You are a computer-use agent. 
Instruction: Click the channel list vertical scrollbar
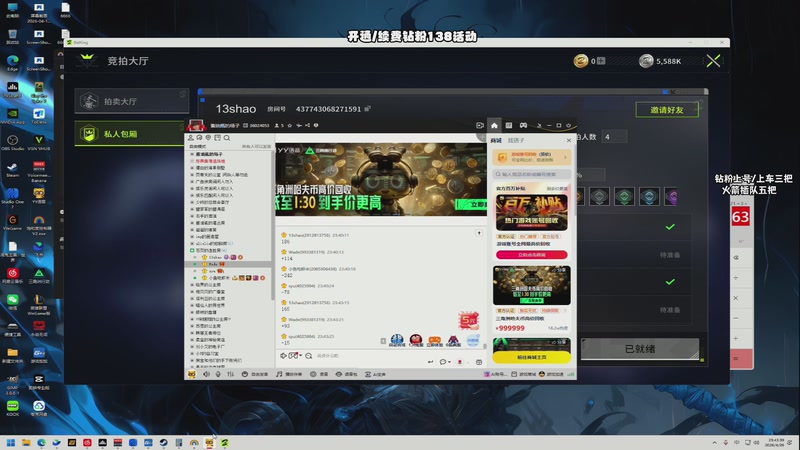[x=272, y=224]
